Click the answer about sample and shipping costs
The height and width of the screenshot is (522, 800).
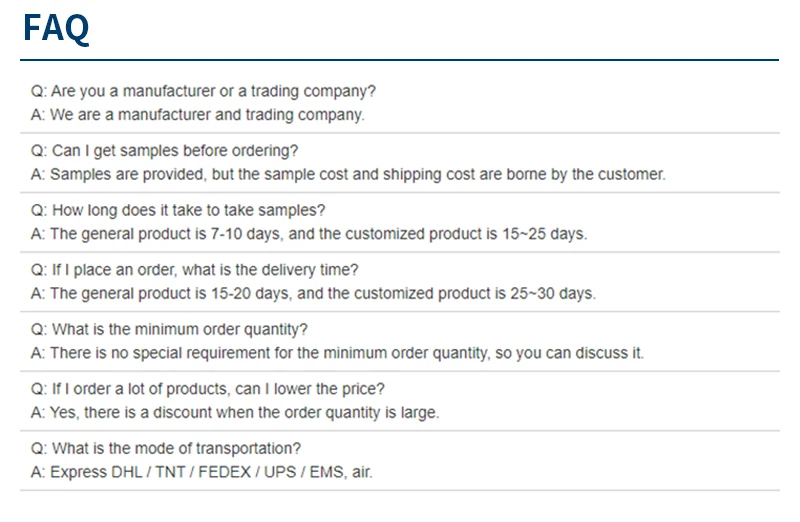(347, 175)
